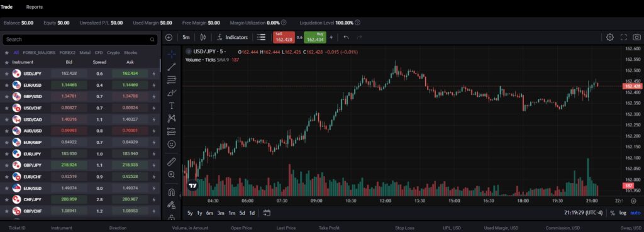Switch to the Trade tab
Image resolution: width=644 pixels, height=232 pixels.
click(6, 7)
